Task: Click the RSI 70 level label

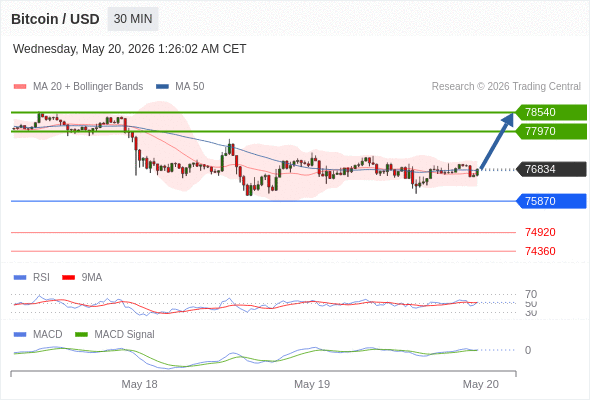Action: click(531, 294)
